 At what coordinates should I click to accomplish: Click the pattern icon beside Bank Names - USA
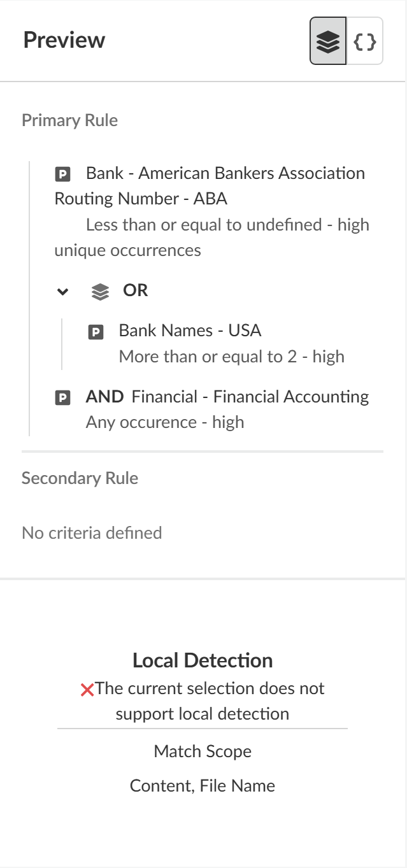click(96, 331)
